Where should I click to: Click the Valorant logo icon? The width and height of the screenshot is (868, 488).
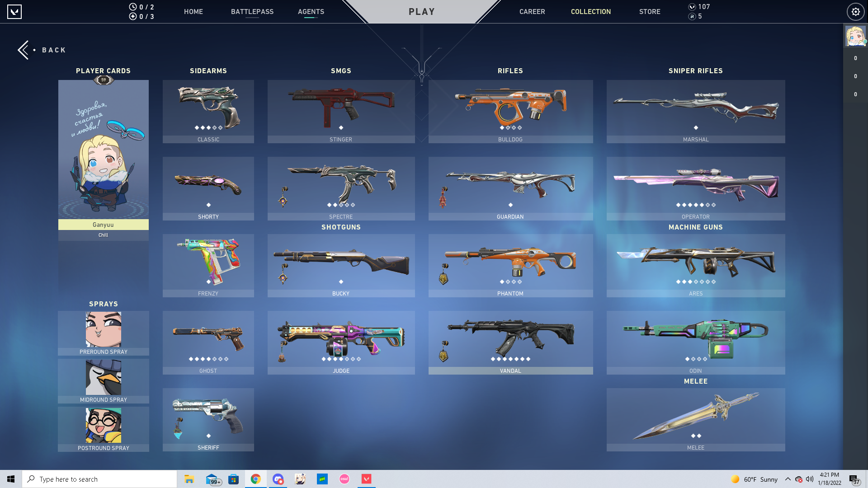14,12
